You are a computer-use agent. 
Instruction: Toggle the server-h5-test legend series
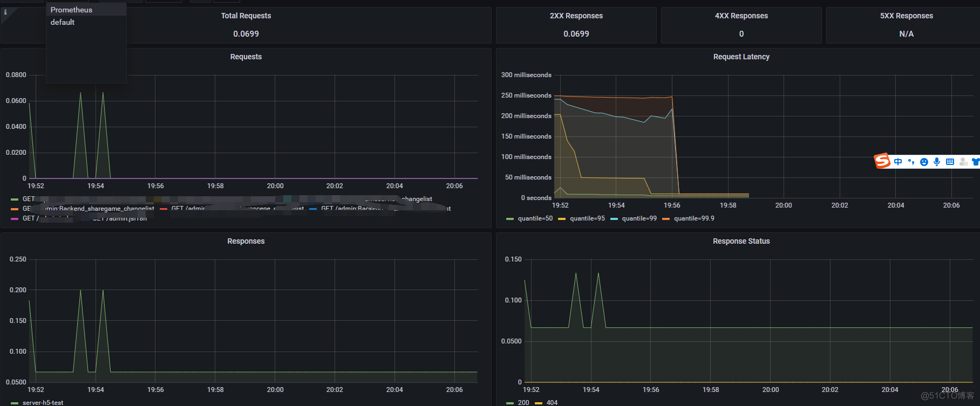43,403
